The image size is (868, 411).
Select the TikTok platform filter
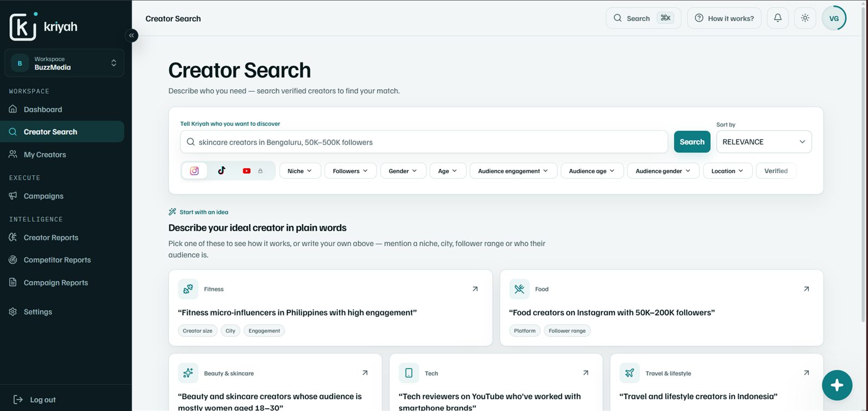[x=221, y=170]
